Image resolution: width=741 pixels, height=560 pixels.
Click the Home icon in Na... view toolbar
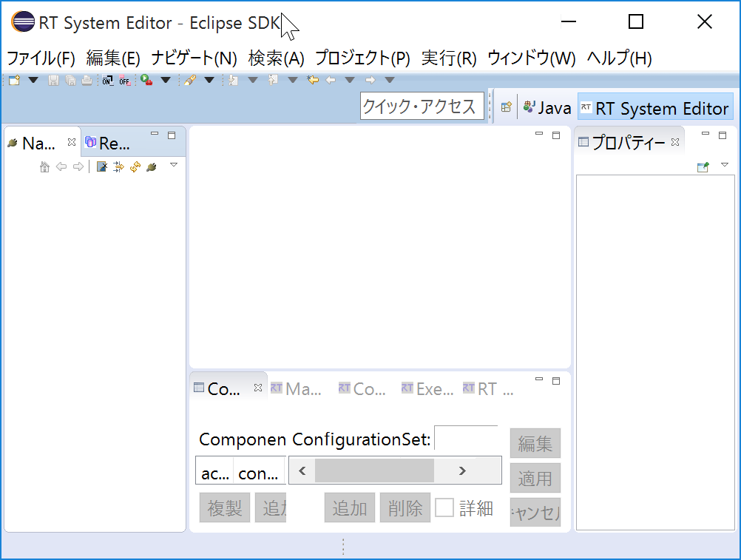click(x=44, y=167)
